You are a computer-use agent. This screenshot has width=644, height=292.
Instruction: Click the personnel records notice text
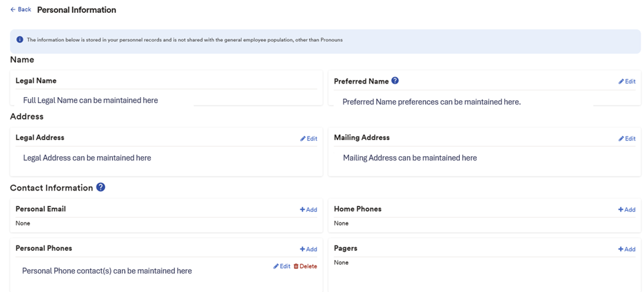pyautogui.click(x=184, y=40)
